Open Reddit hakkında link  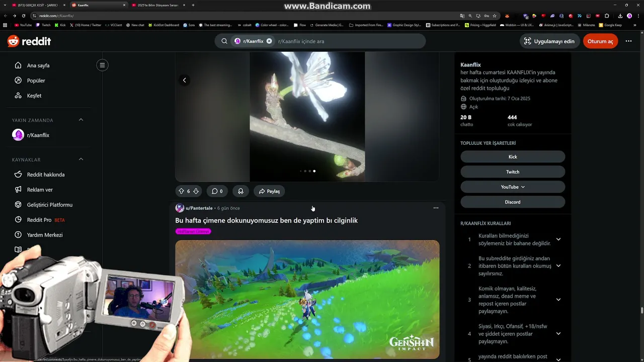[45, 174]
